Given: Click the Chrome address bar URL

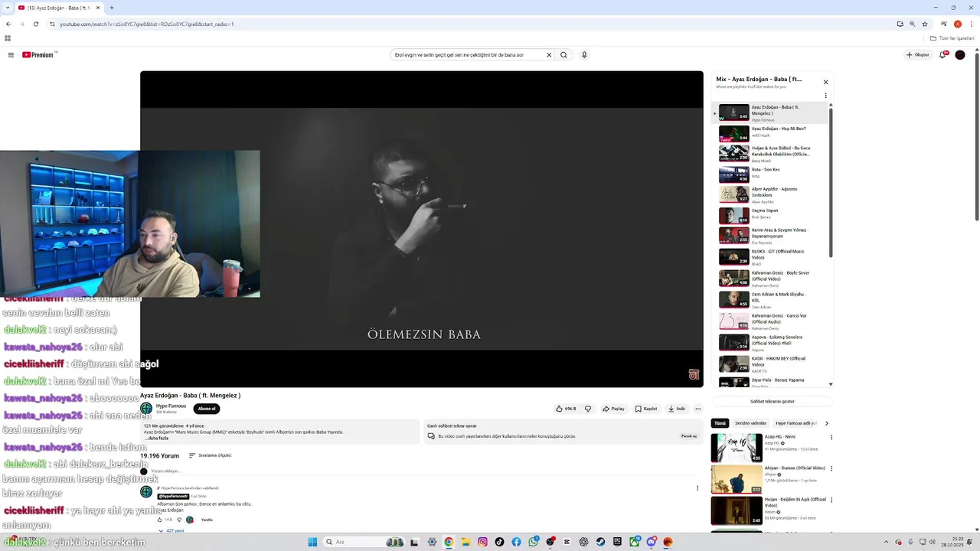Looking at the screenshot, I should tap(147, 24).
